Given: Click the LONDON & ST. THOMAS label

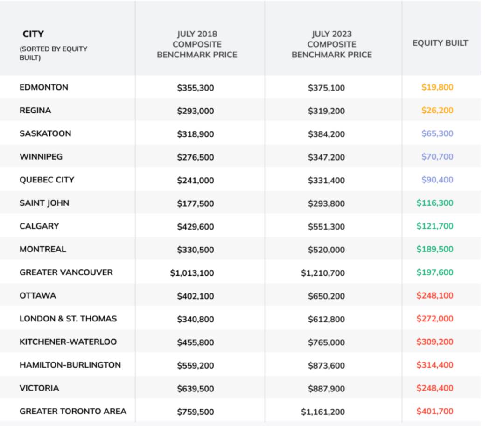Looking at the screenshot, I should click(68, 319).
